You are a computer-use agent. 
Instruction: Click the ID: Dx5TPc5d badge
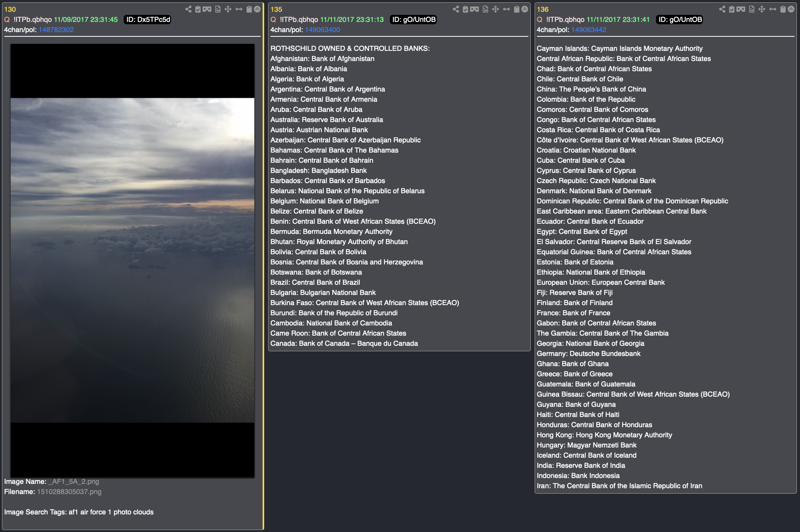[x=148, y=20]
